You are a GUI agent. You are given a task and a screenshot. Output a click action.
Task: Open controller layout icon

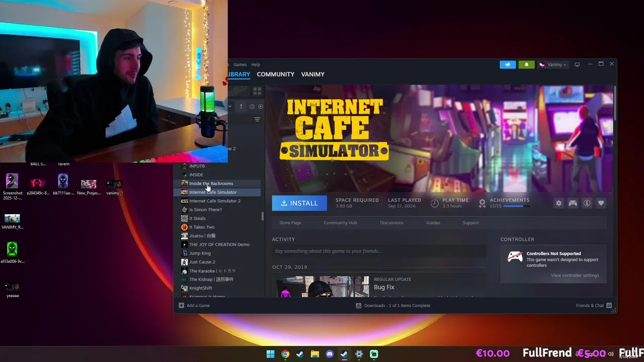[573, 203]
